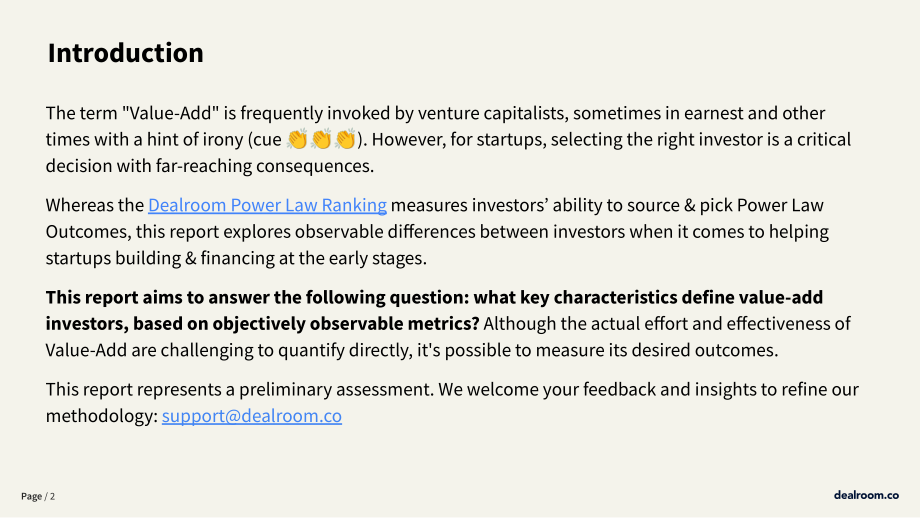Click the support@dealroom.co email link
The width and height of the screenshot is (920, 518).
(252, 416)
